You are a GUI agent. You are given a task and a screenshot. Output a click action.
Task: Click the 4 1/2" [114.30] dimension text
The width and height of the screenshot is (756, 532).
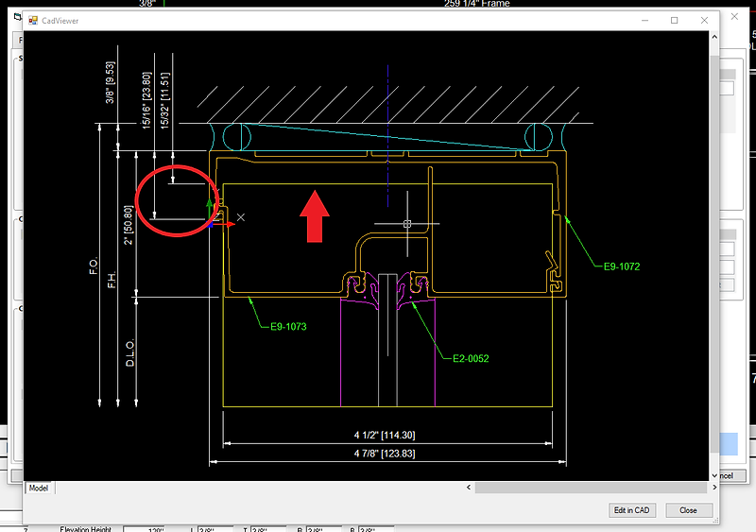click(x=385, y=435)
